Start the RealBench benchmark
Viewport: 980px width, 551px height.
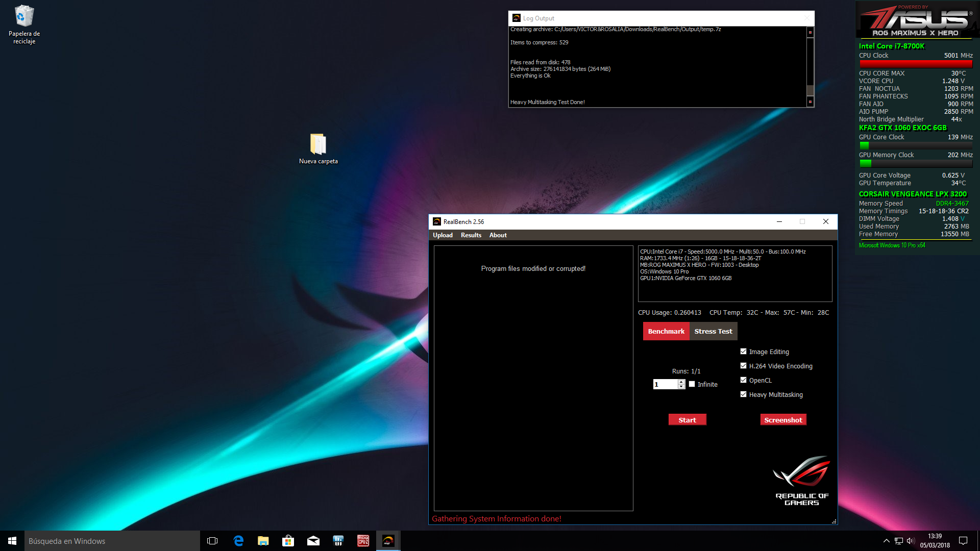coord(687,420)
